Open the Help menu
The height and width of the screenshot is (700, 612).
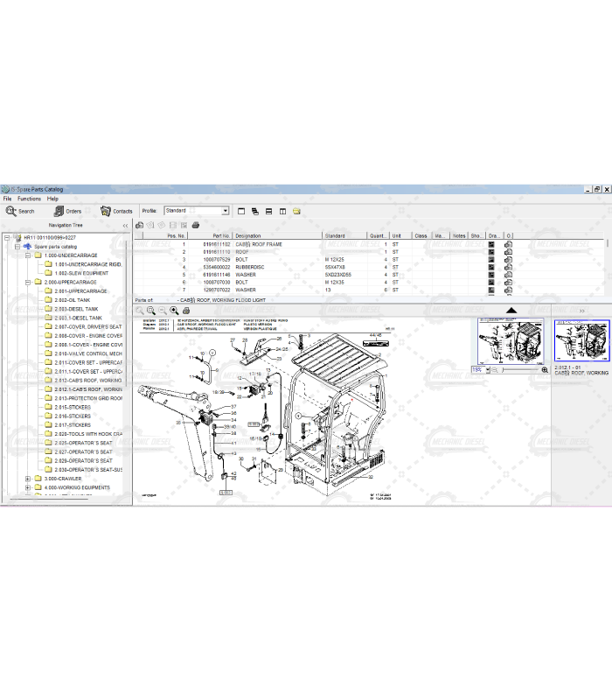(x=52, y=199)
